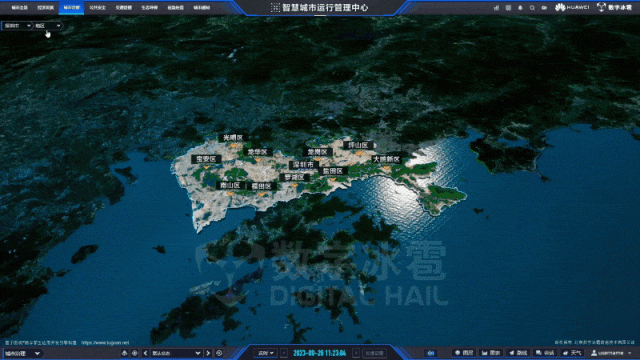Open the bar chart statistics icon
640x360 pixels.
(x=496, y=8)
